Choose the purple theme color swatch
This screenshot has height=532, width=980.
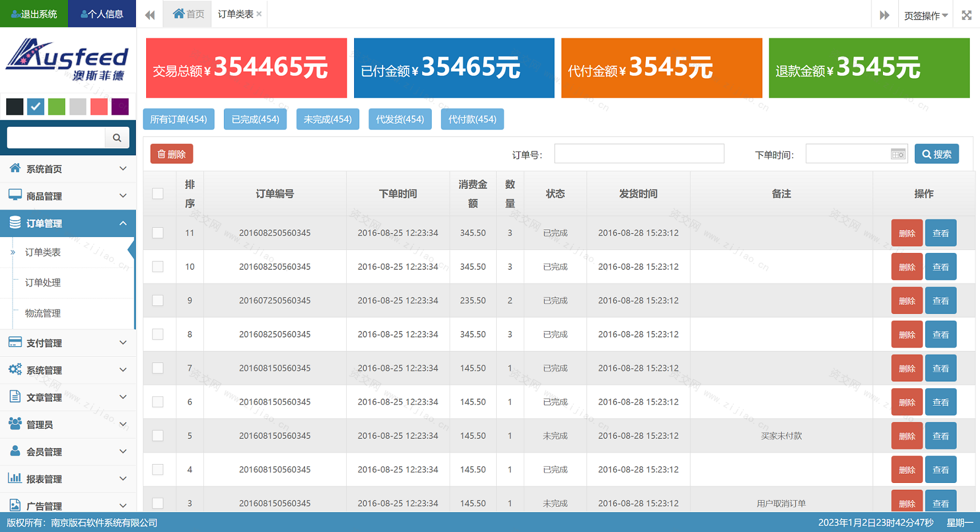(x=120, y=107)
